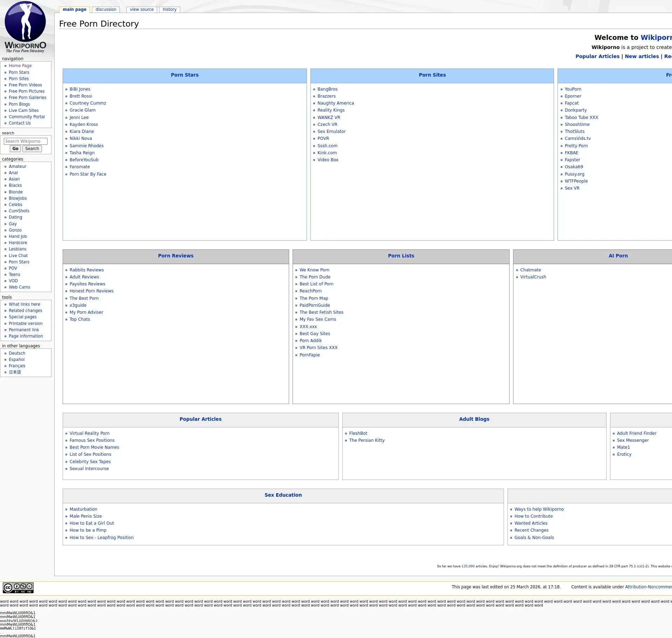Image resolution: width=672 pixels, height=638 pixels.
Task: Open the history tab
Action: 169,9
